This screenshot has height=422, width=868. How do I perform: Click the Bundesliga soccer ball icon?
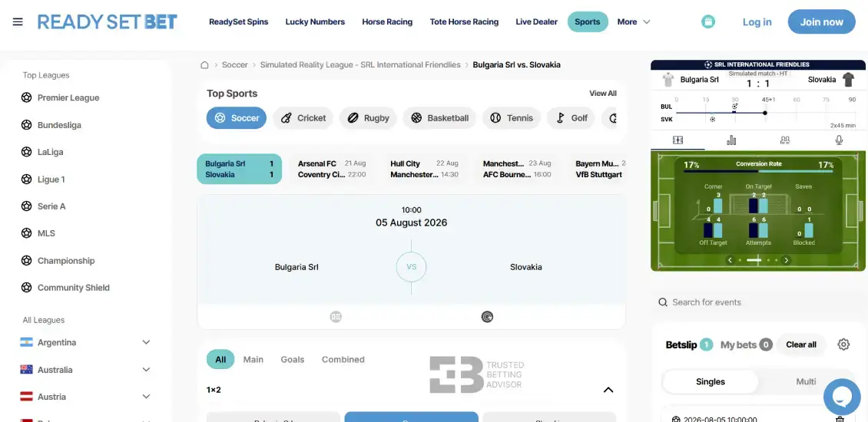pyautogui.click(x=26, y=125)
